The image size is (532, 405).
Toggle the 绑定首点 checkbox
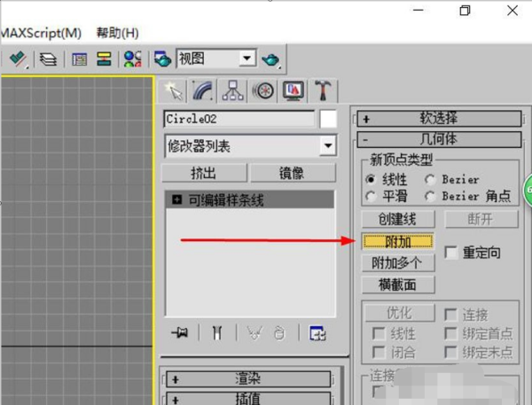tap(450, 333)
